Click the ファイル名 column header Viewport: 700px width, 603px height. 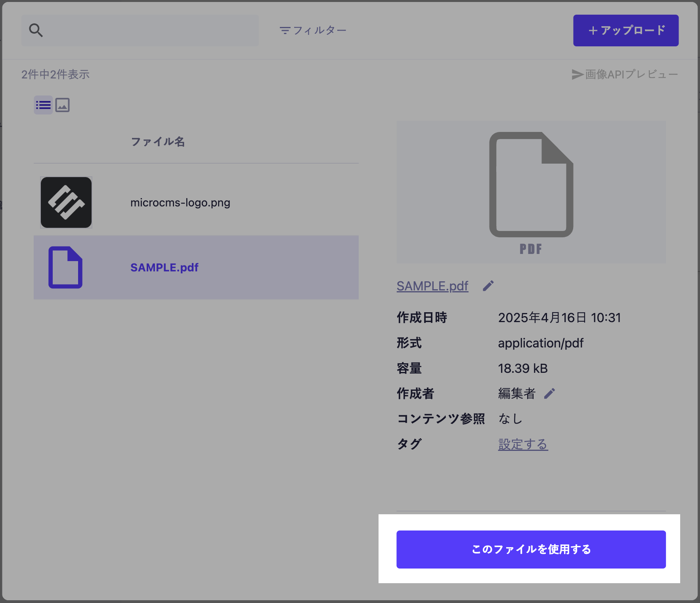tap(158, 141)
